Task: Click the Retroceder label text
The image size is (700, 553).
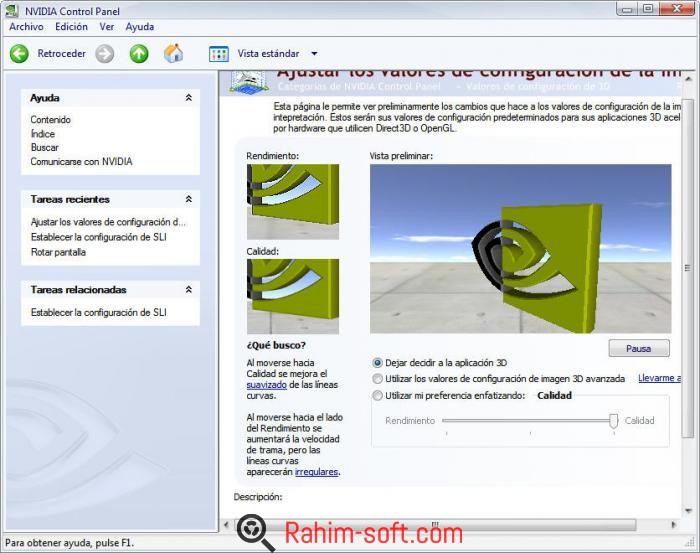Action: coord(62,54)
